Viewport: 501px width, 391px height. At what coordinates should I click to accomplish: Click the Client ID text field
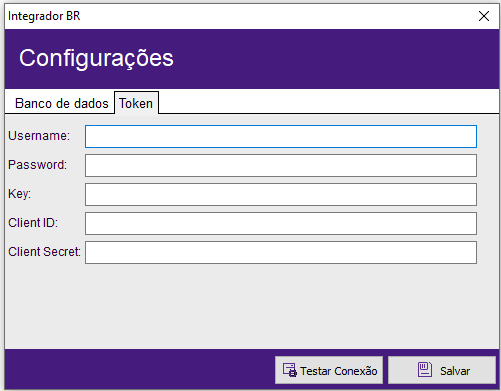click(281, 223)
